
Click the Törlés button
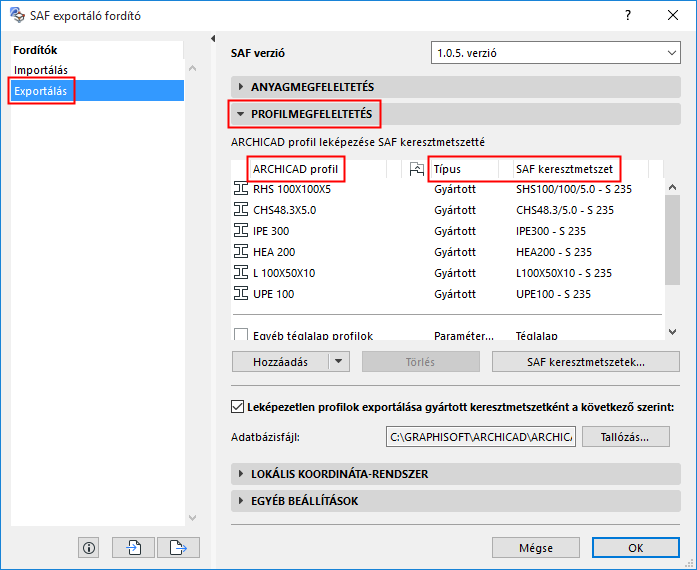pyautogui.click(x=421, y=361)
